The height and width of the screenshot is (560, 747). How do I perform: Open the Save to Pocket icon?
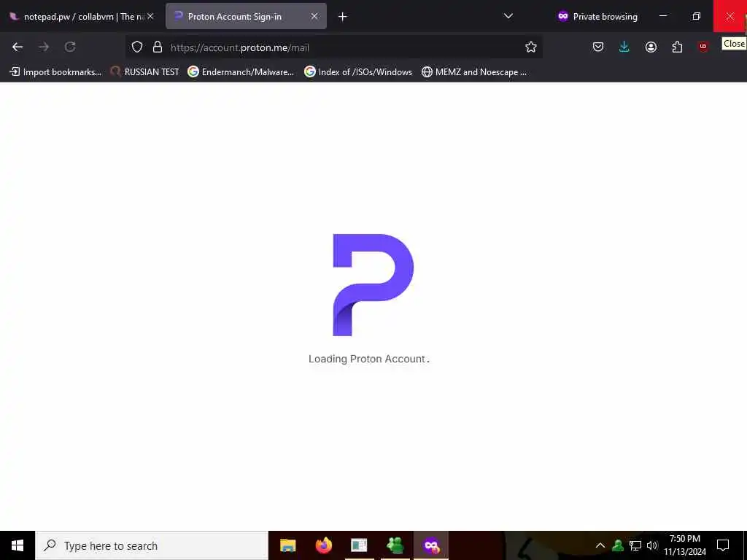coord(598,47)
